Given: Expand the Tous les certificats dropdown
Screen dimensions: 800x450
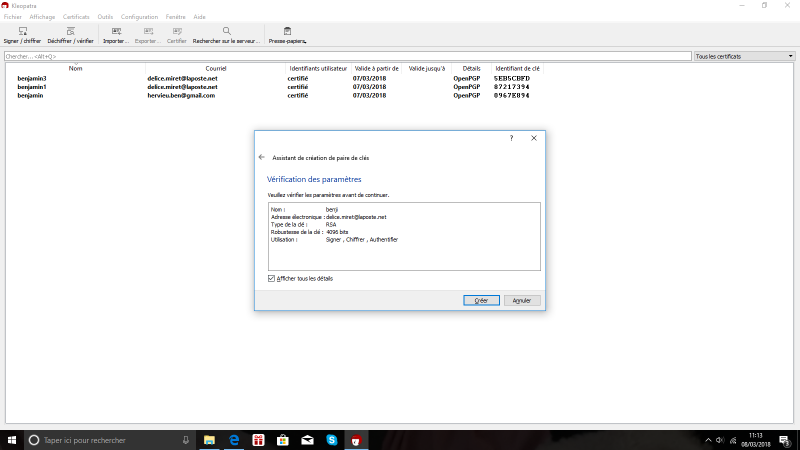Looking at the screenshot, I should click(744, 56).
